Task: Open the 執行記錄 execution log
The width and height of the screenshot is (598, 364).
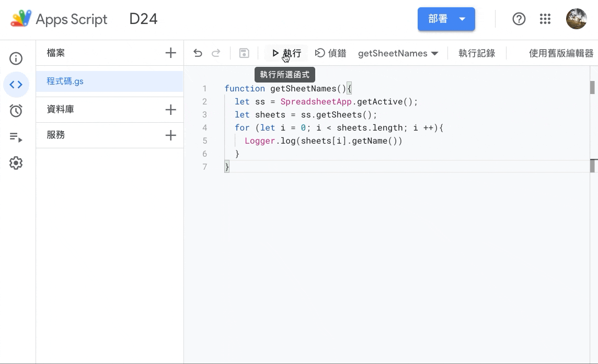Action: (x=476, y=53)
